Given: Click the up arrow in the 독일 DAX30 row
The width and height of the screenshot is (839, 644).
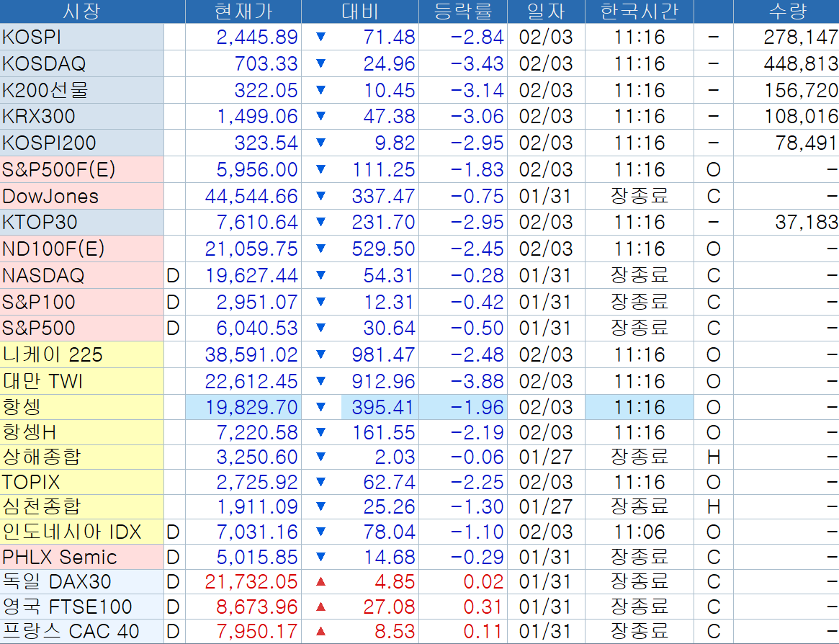Looking at the screenshot, I should (320, 581).
